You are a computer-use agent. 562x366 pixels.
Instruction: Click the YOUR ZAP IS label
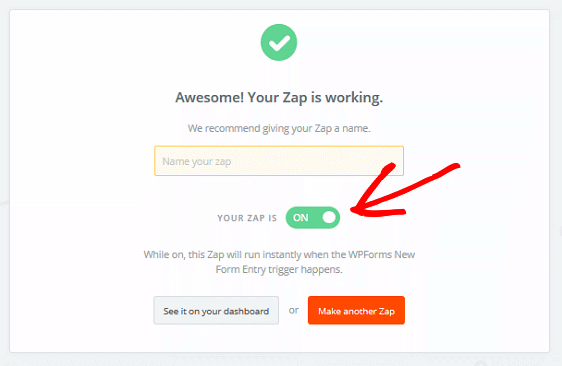pos(247,218)
